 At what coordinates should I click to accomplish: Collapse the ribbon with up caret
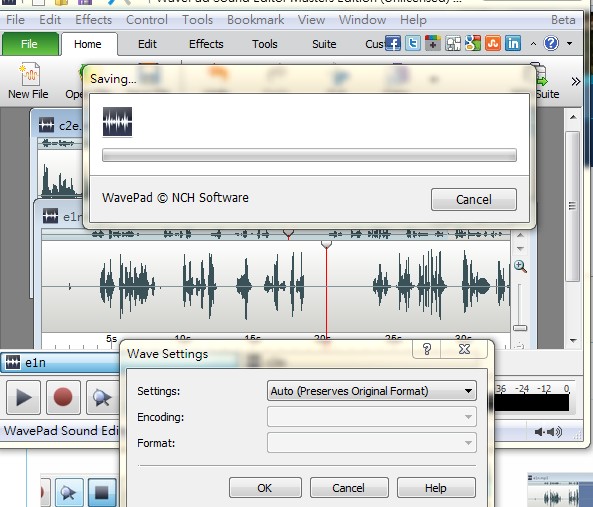point(533,44)
